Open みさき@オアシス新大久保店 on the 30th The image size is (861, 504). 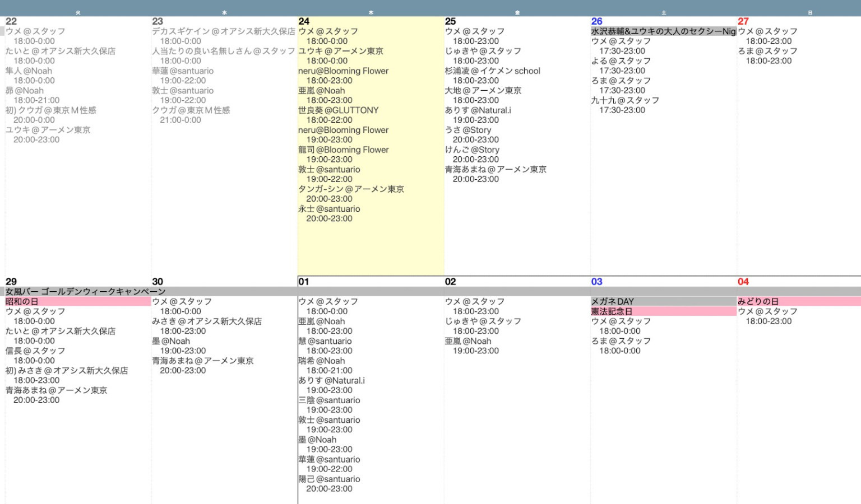207,321
